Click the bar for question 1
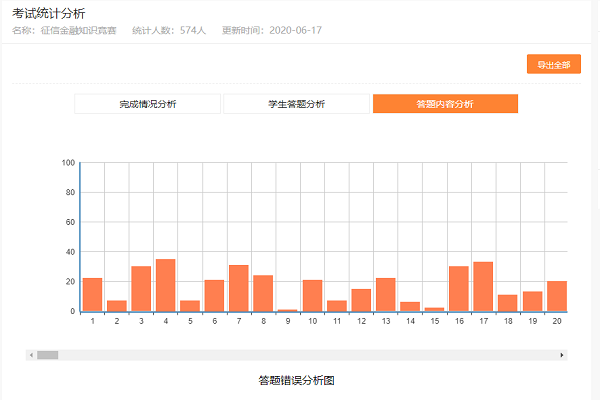 tap(92, 295)
